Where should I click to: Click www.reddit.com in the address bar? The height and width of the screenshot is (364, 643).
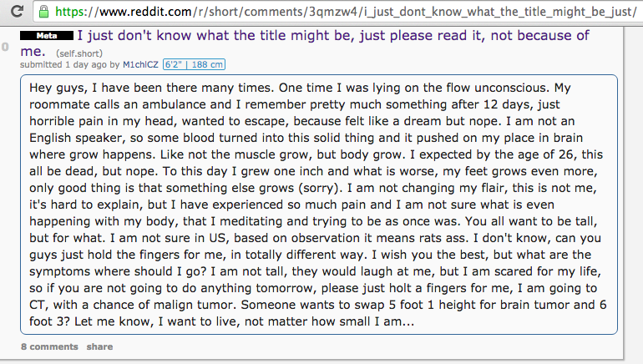pos(145,12)
